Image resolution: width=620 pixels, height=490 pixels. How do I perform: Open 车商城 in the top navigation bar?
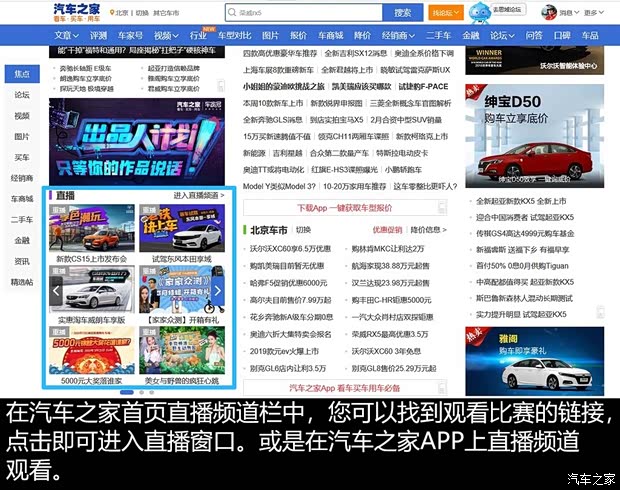[331, 36]
